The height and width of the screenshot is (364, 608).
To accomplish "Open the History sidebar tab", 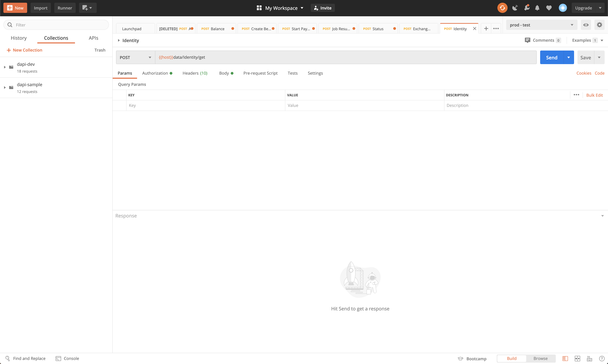I will click(x=19, y=38).
